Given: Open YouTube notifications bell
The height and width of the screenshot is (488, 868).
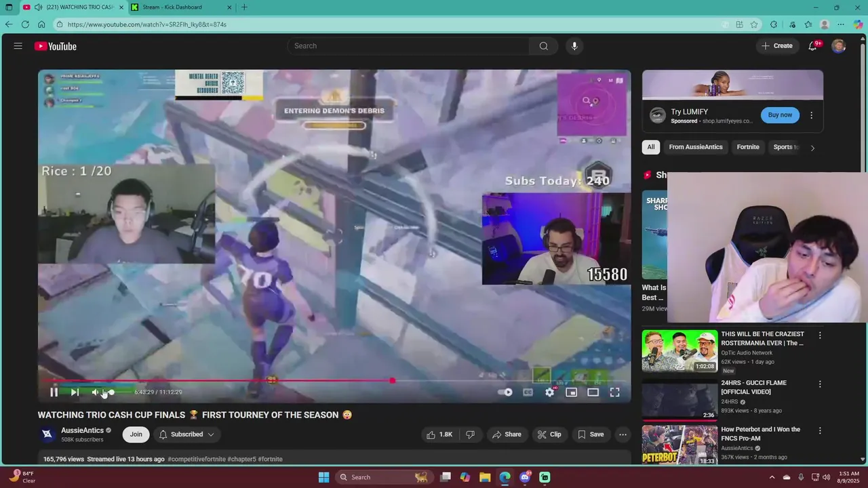Looking at the screenshot, I should [813, 46].
